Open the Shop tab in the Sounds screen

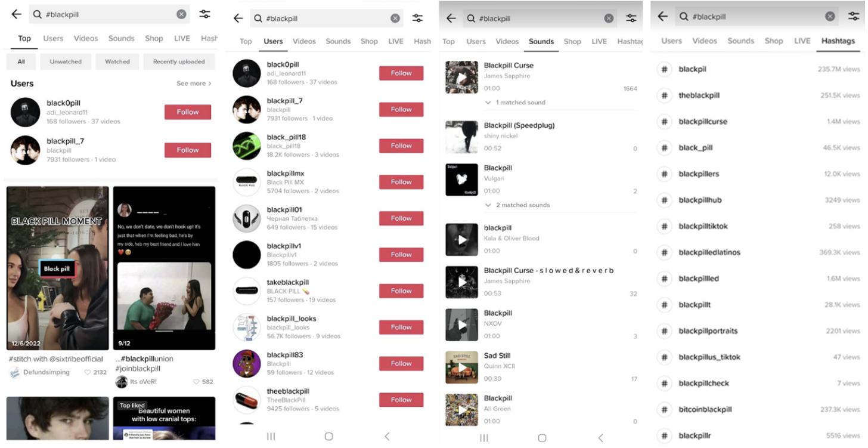572,41
